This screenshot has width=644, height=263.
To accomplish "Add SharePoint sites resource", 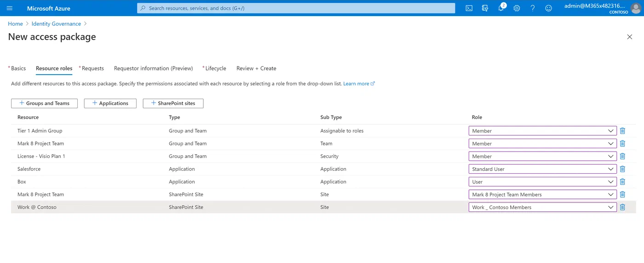I will (x=173, y=103).
